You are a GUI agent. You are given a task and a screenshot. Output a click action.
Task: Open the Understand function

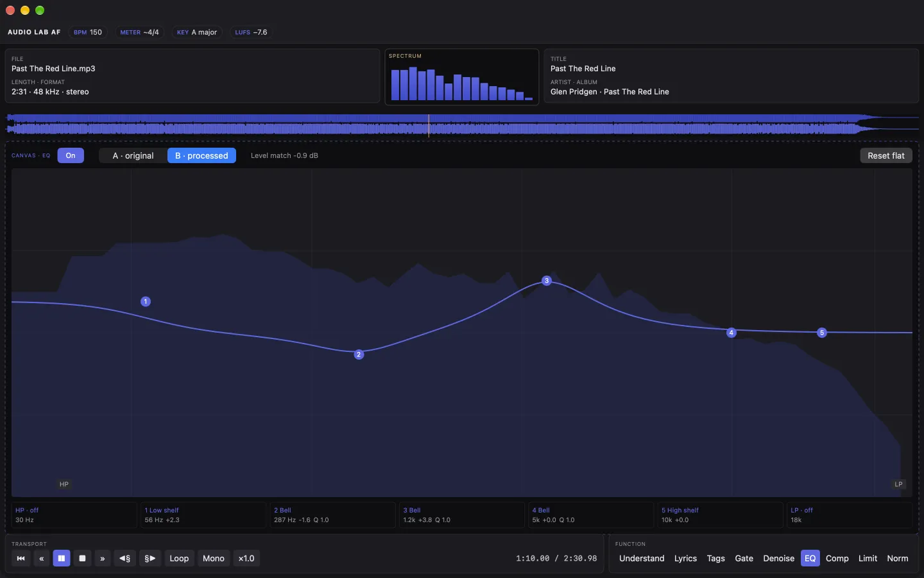click(x=642, y=558)
